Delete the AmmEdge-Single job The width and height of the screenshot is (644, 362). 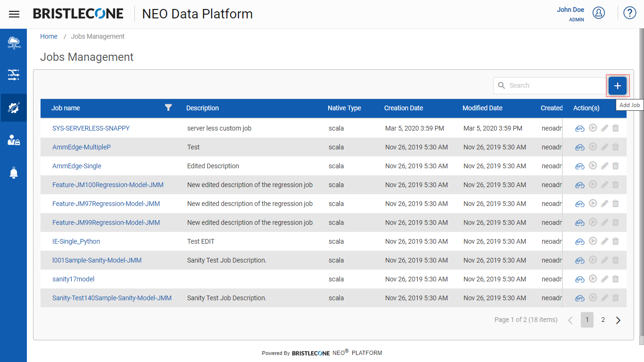click(615, 165)
